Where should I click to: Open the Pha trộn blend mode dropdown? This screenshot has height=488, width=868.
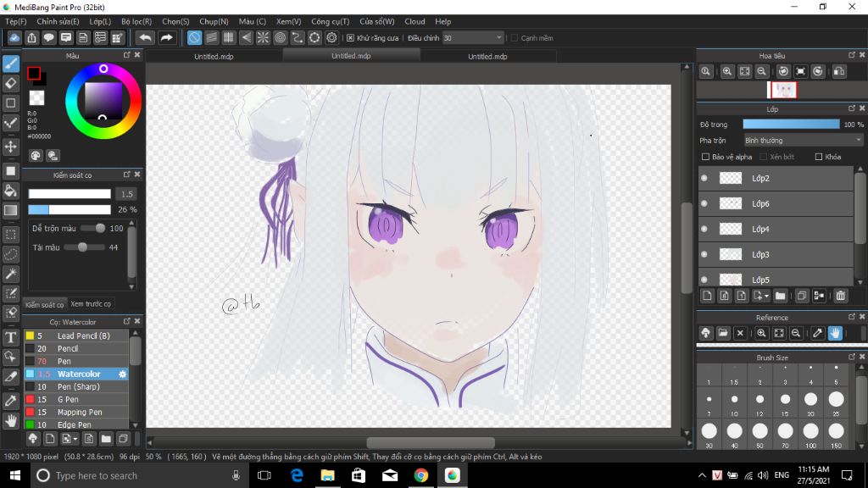pos(803,141)
